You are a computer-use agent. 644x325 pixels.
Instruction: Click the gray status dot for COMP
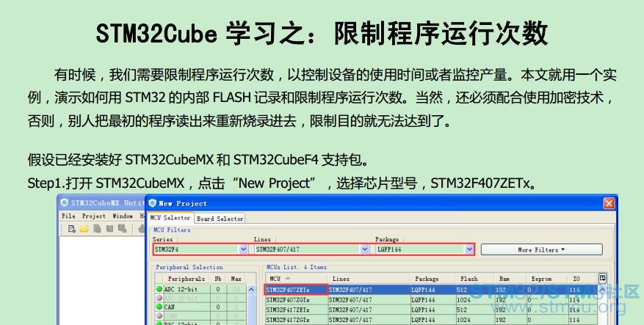point(159,315)
